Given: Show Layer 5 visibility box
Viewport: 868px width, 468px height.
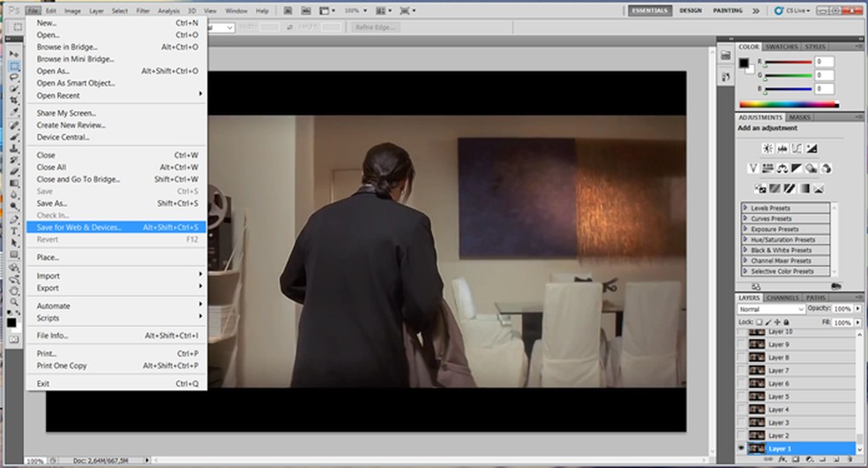Looking at the screenshot, I should [741, 396].
